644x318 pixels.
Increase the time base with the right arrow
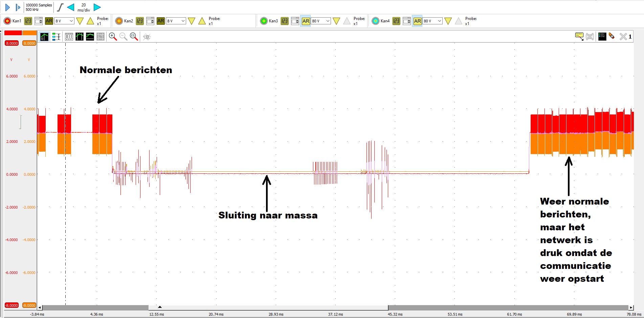pyautogui.click(x=97, y=7)
